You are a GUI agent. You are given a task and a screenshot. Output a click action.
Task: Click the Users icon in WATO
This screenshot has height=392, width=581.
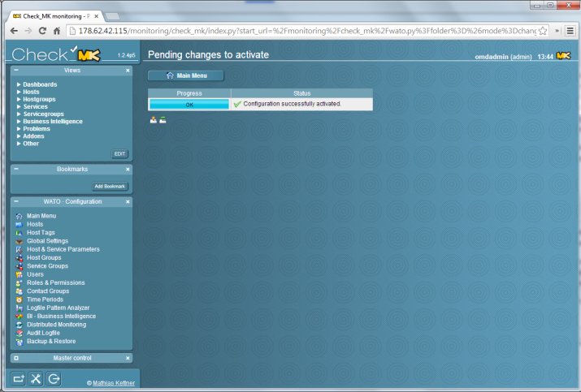click(20, 274)
